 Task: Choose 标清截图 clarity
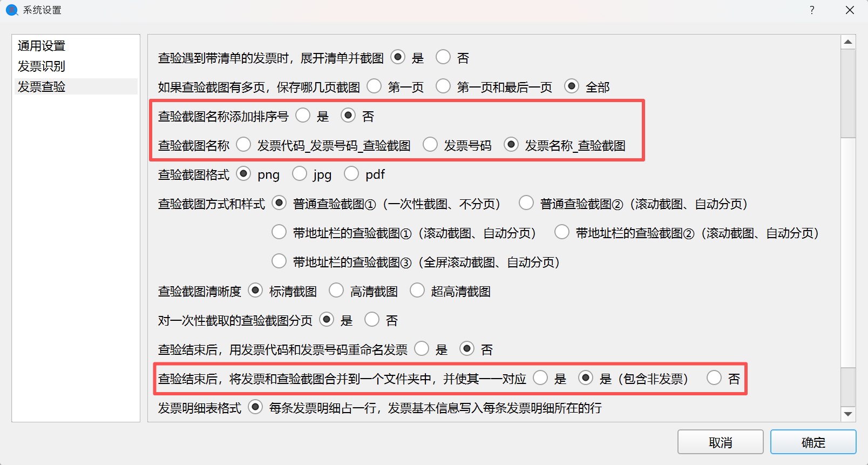255,291
